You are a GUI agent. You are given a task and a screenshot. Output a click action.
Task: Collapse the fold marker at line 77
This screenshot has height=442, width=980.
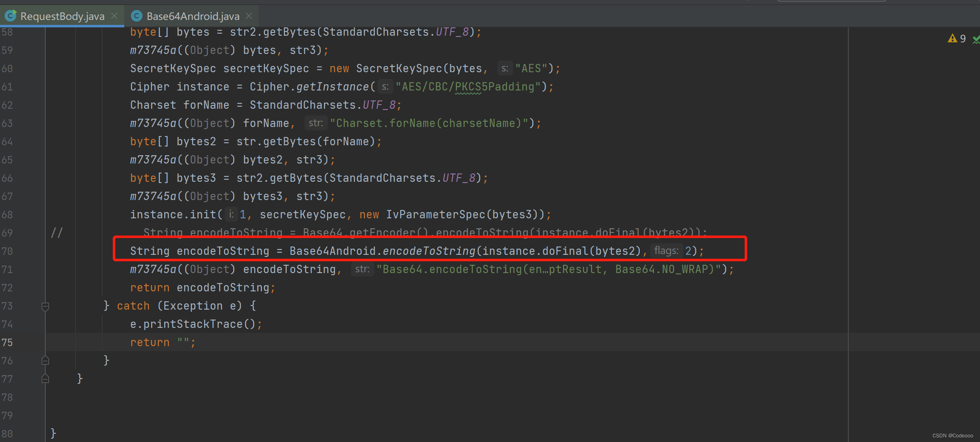[x=45, y=379]
